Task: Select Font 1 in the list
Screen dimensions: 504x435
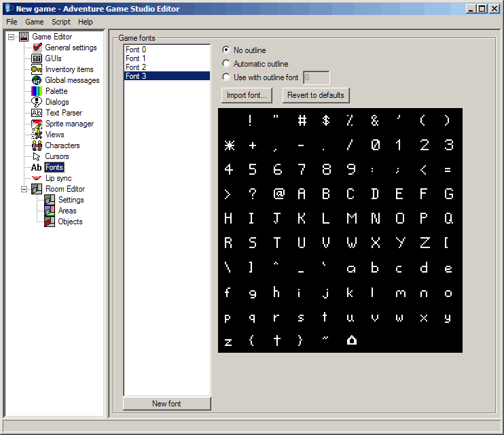Action: (167, 58)
